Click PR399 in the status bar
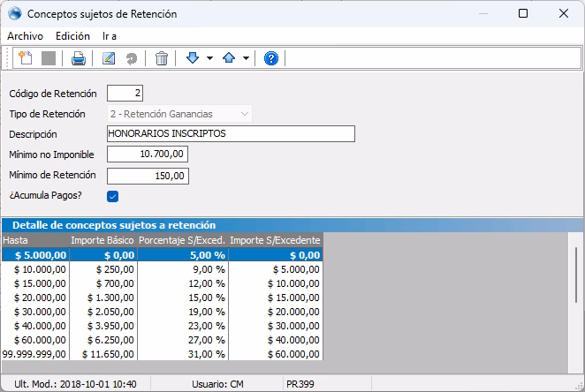 click(300, 384)
